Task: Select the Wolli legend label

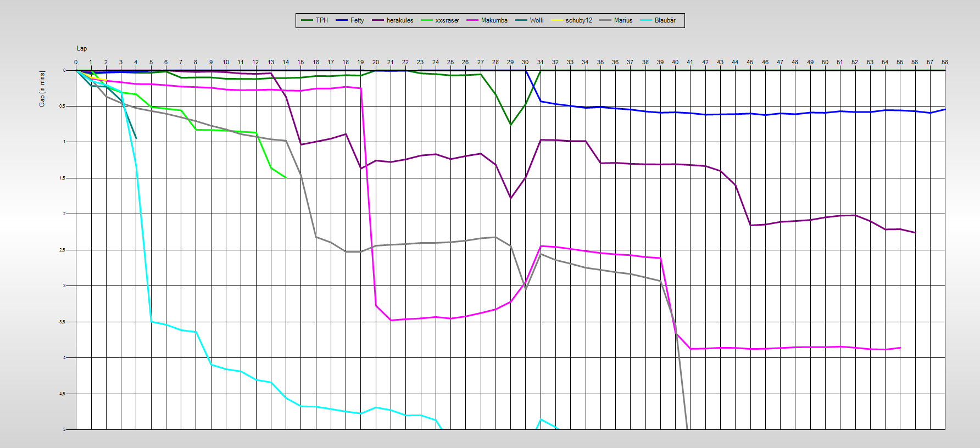Action: 536,20
